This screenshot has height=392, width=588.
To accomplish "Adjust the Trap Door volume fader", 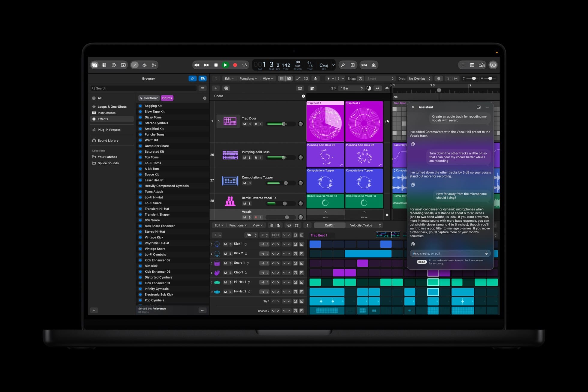I will click(283, 124).
